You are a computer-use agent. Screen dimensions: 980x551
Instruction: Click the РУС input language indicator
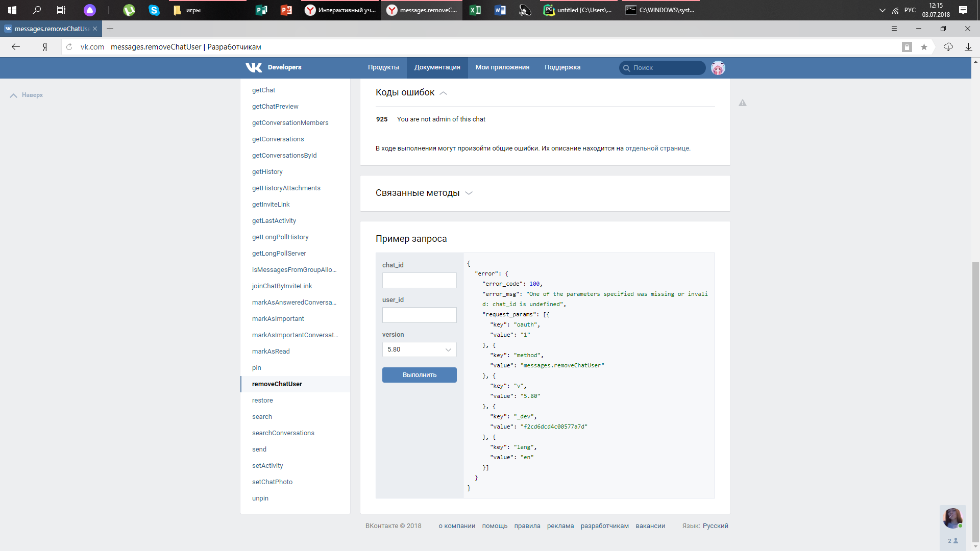click(910, 10)
